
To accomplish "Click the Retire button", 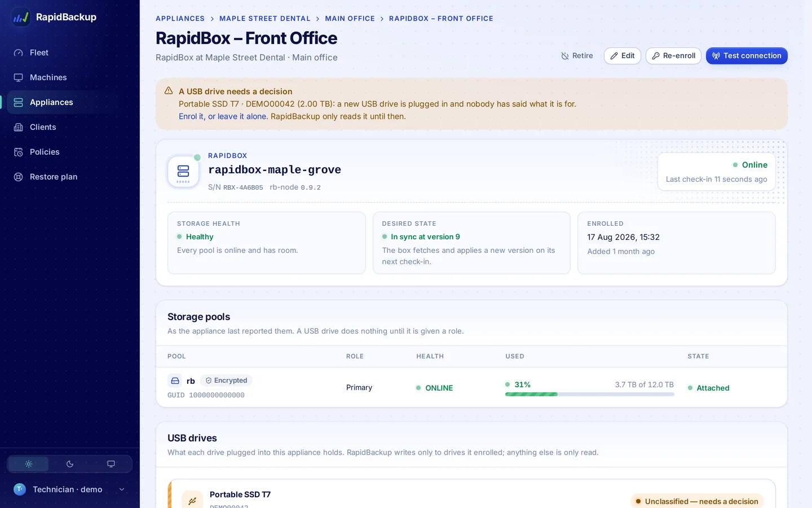I will point(577,56).
